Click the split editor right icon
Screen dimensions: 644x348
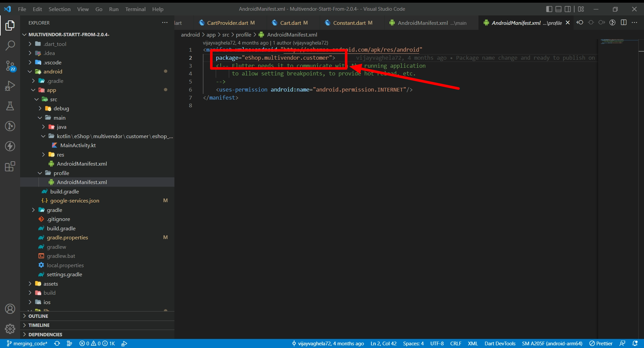[x=624, y=22]
